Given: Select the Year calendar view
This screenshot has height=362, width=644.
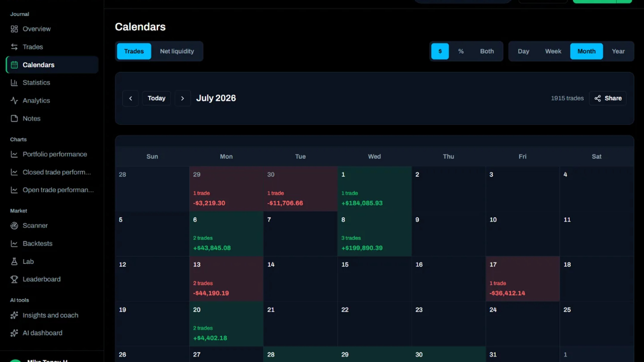Looking at the screenshot, I should coord(618,51).
